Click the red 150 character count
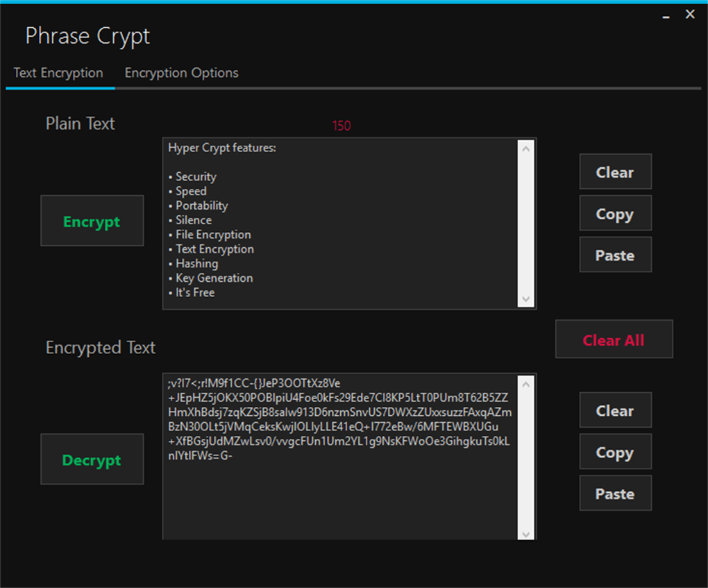The image size is (708, 588). point(342,126)
